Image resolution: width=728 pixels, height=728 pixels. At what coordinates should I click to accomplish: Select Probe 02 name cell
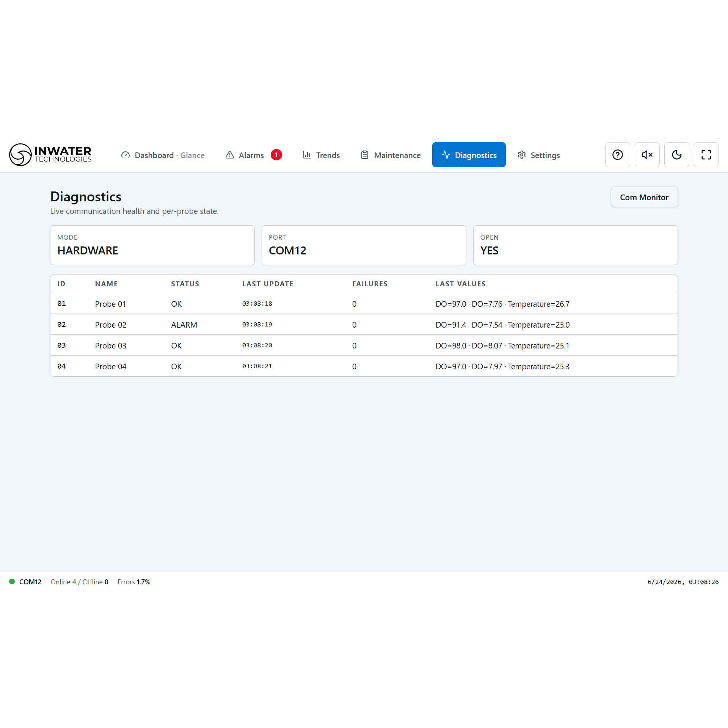pyautogui.click(x=110, y=325)
